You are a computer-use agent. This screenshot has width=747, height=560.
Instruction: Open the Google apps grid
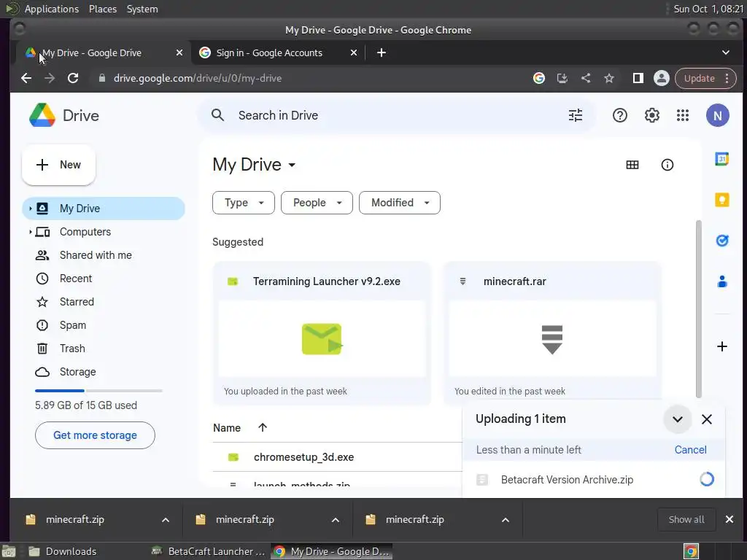tap(683, 115)
